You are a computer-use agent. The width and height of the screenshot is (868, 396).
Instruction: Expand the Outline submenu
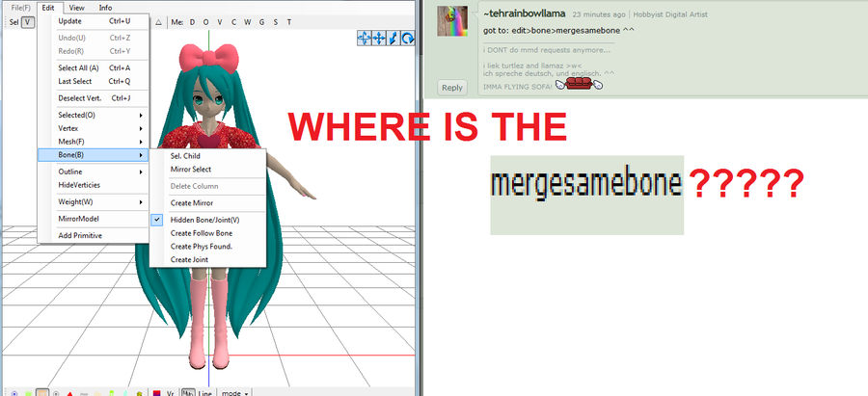[x=93, y=172]
